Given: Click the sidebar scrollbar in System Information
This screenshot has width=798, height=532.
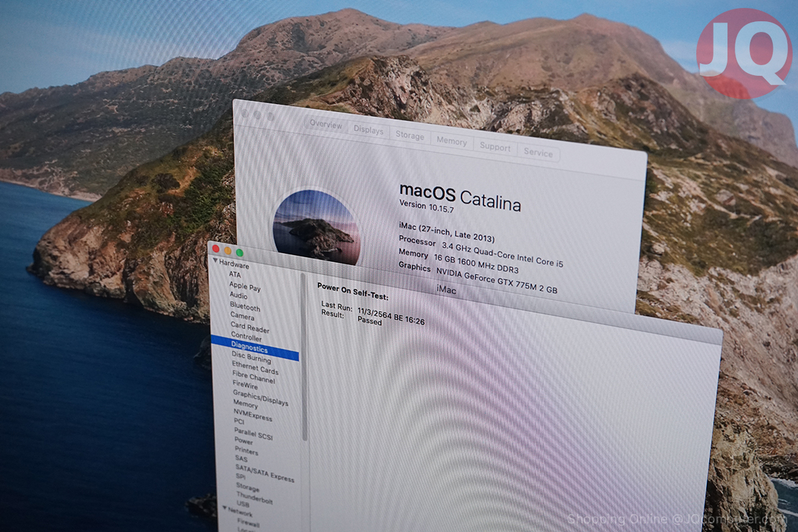Looking at the screenshot, I should (304, 356).
